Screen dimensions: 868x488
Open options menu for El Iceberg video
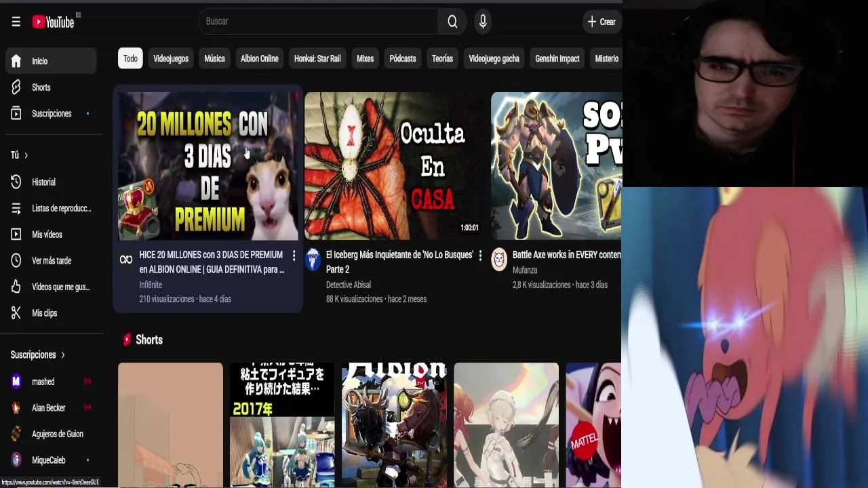click(x=480, y=256)
